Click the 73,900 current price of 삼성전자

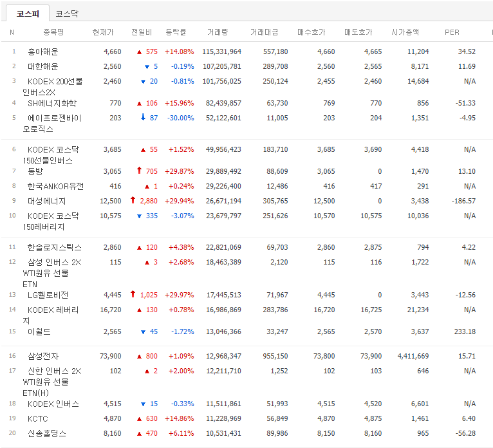(110, 356)
